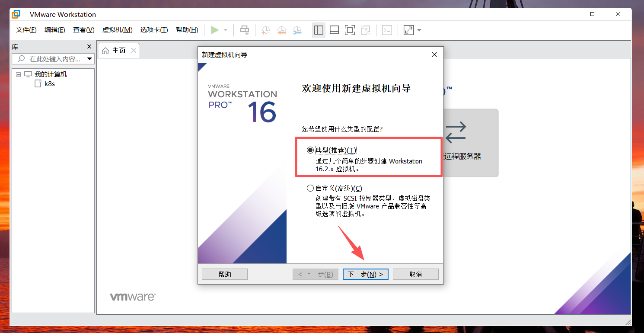The image size is (644, 333).
Task: Open the 帮助(H) menu in the menu bar
Action: pos(187,30)
